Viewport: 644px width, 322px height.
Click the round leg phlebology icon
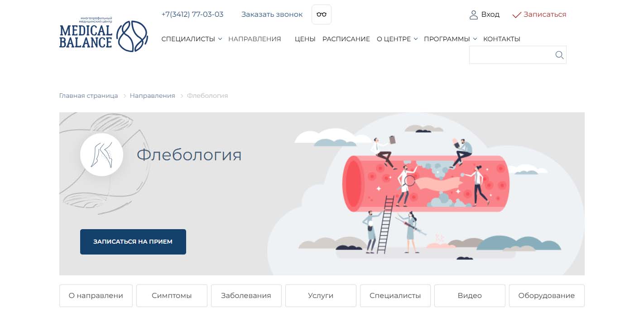tap(101, 154)
